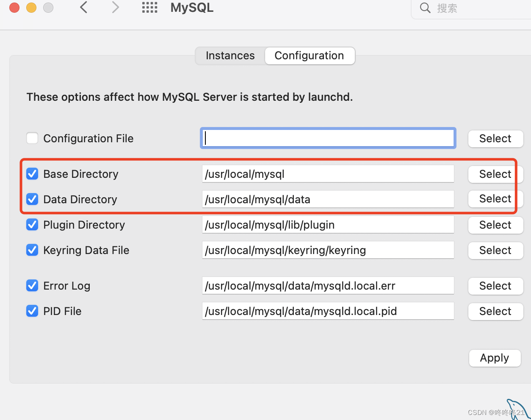
Task: Click Apply to save MySQL settings
Action: tap(495, 358)
